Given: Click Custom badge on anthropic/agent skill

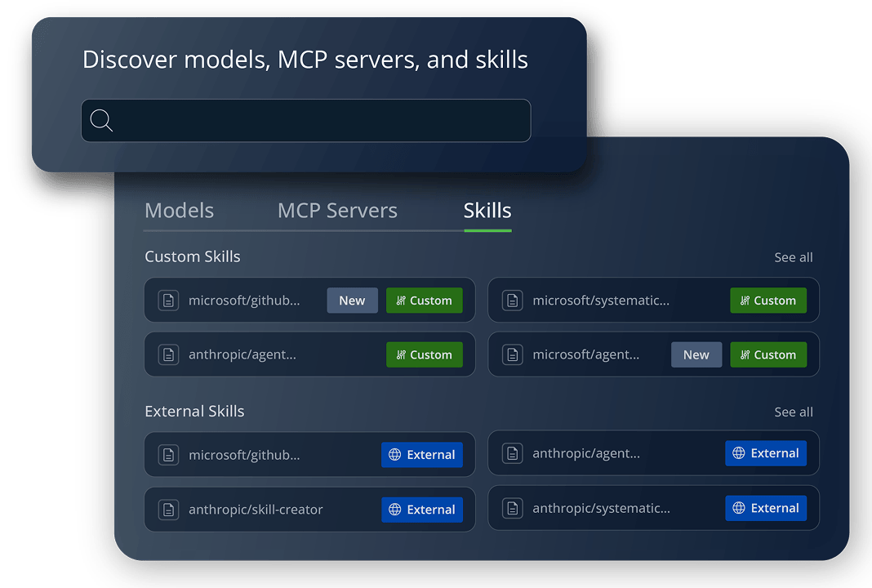Looking at the screenshot, I should click(x=425, y=354).
